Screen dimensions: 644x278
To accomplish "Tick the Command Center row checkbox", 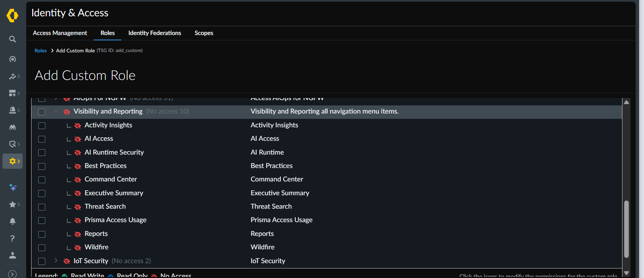I will 42,180.
